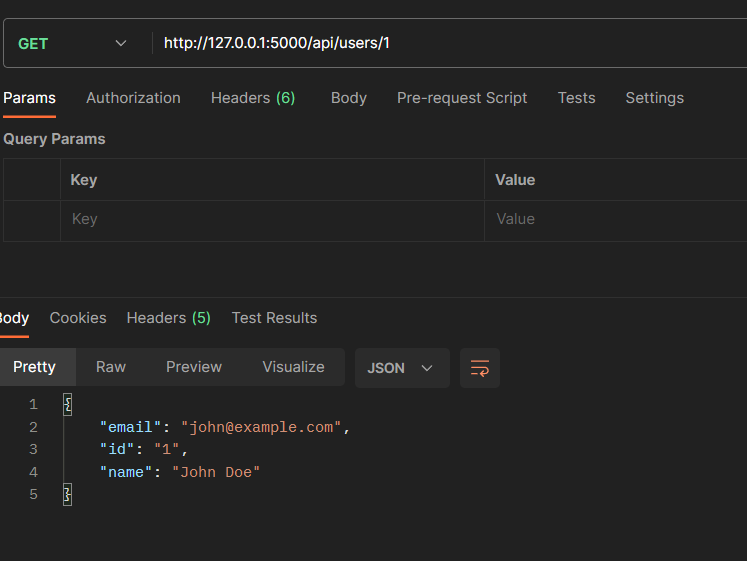Image resolution: width=747 pixels, height=561 pixels.
Task: Go to the Tests tab
Action: click(576, 98)
